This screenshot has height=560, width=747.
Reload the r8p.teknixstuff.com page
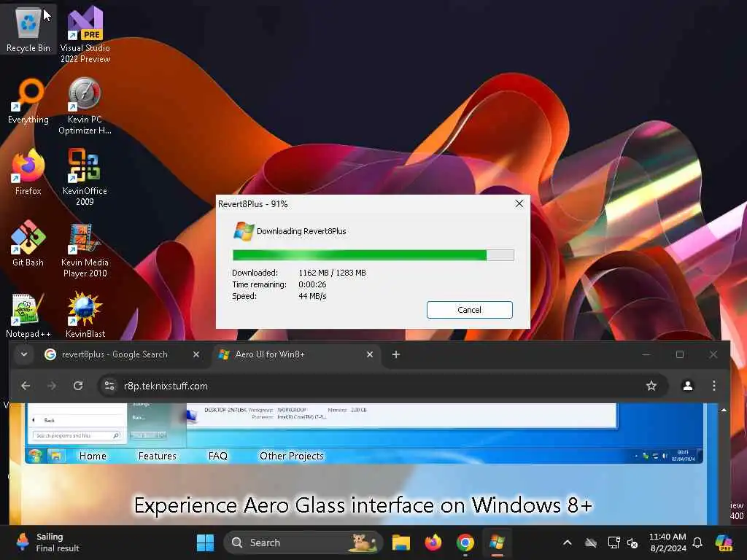click(x=78, y=386)
